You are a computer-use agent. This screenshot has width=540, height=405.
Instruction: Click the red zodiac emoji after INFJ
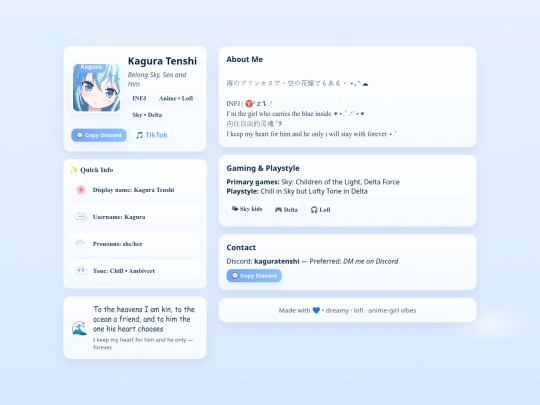pos(249,103)
